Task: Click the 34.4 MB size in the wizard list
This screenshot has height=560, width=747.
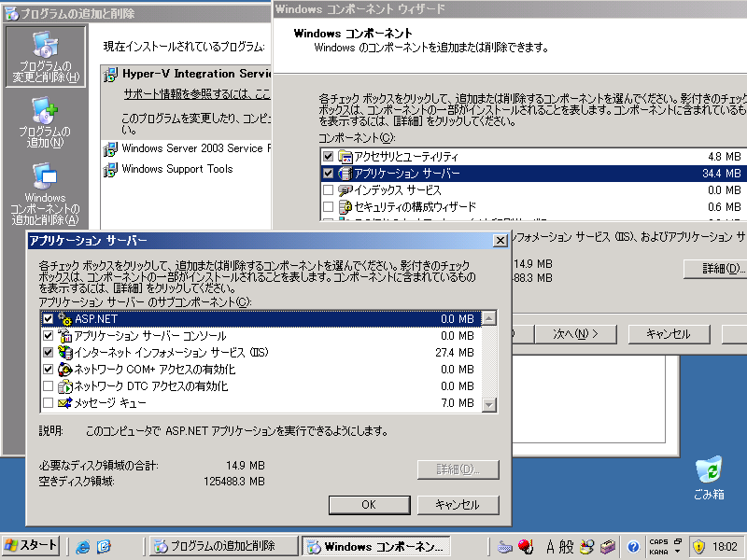Action: point(721,174)
